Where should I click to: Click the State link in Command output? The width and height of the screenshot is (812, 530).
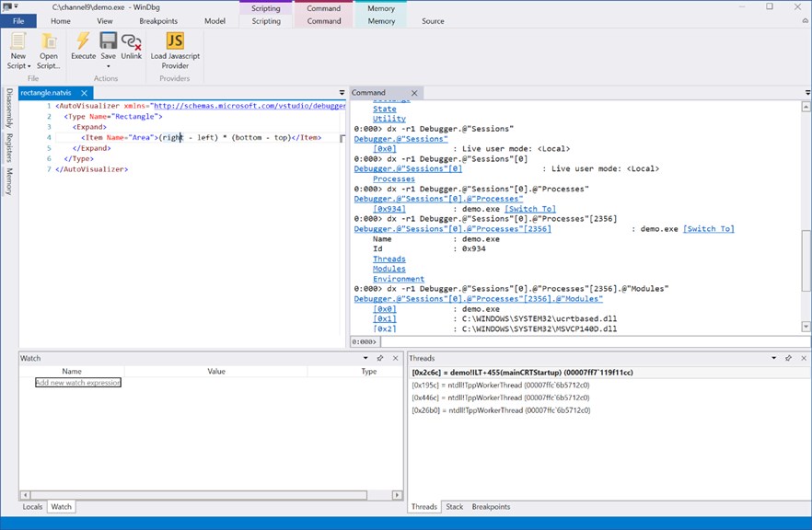pos(384,109)
